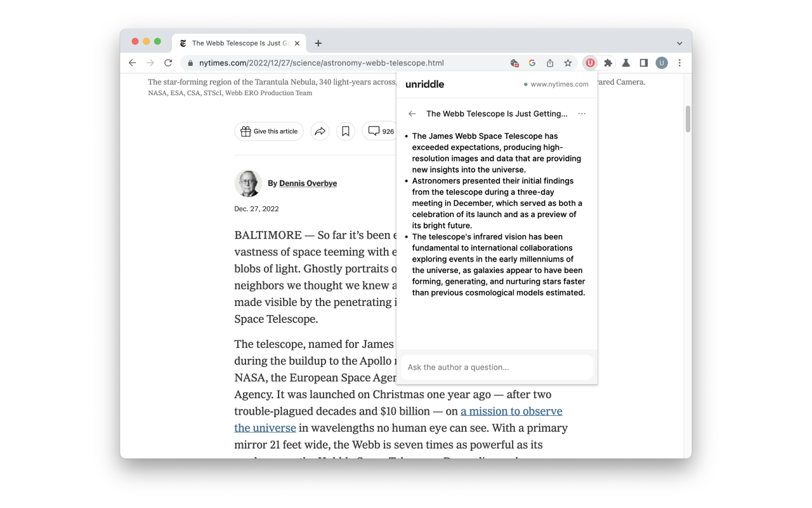Expand the tab search chevron

pyautogui.click(x=679, y=43)
